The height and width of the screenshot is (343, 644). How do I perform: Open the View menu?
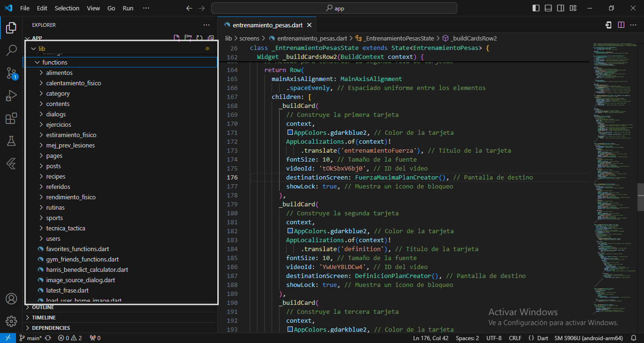click(93, 8)
